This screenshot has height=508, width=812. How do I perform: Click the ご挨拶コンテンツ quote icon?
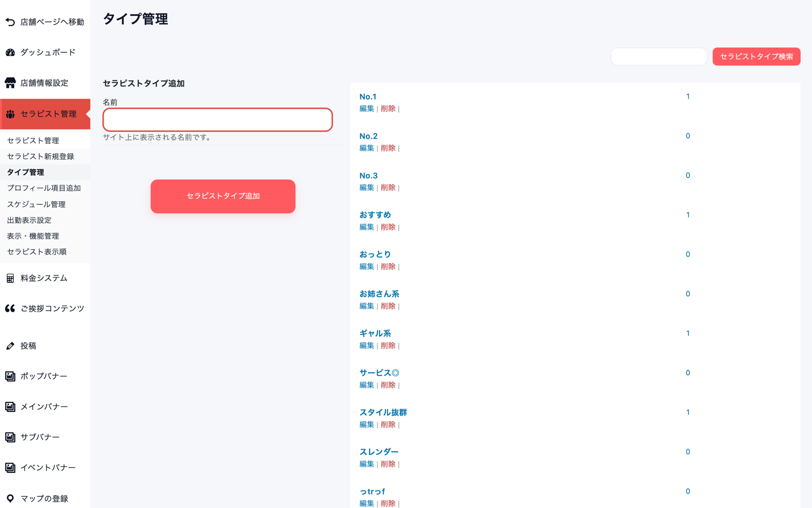click(x=10, y=308)
